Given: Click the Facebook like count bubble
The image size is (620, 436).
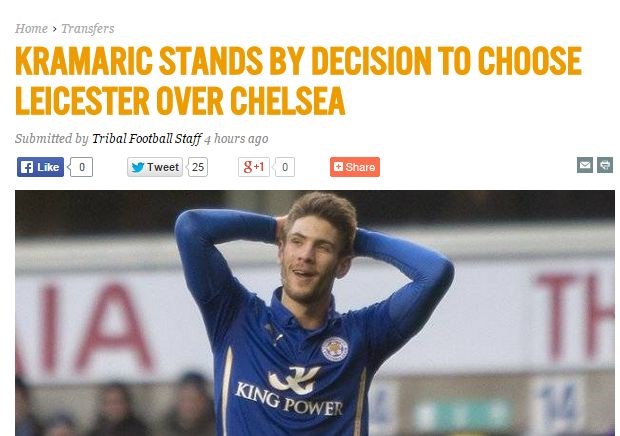Looking at the screenshot, I should (x=81, y=167).
